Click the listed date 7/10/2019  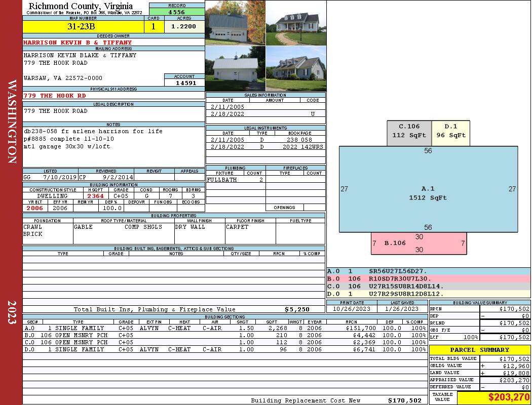pos(60,177)
